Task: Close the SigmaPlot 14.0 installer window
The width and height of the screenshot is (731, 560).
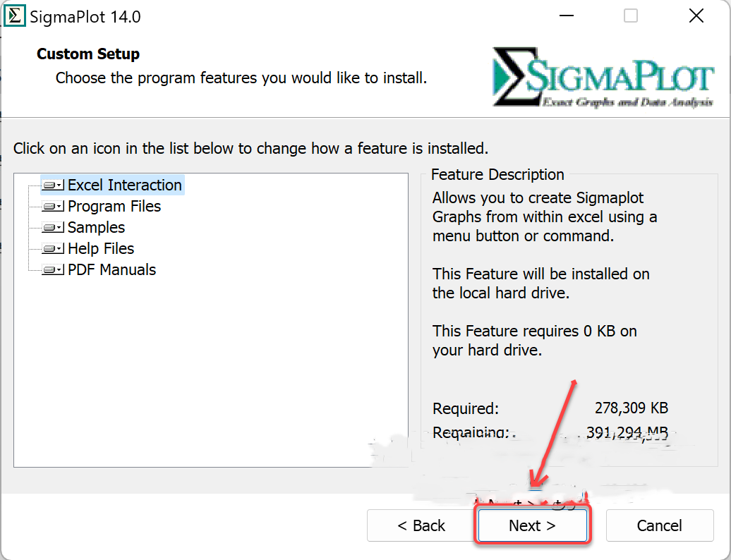Action: (x=696, y=16)
